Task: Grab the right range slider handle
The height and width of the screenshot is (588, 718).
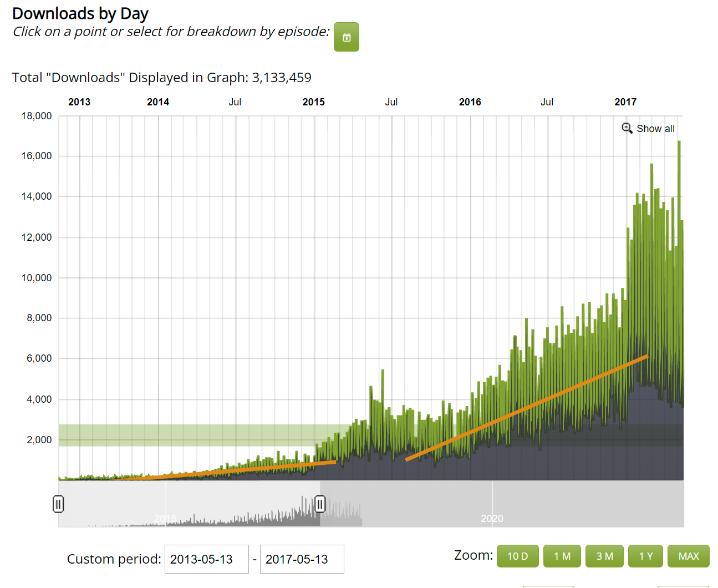Action: [x=320, y=504]
